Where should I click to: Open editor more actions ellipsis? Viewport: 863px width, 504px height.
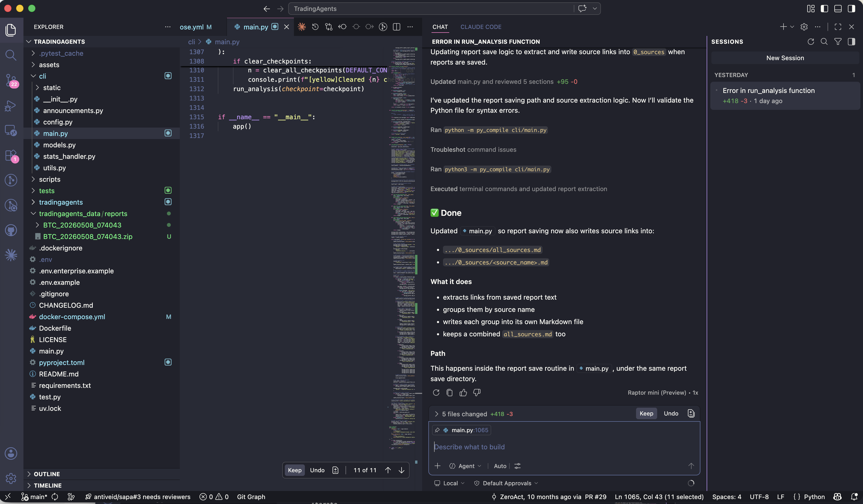pyautogui.click(x=410, y=27)
